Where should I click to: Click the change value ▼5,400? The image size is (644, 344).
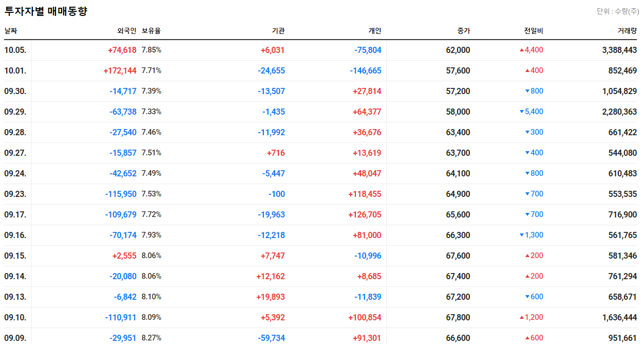pos(531,112)
